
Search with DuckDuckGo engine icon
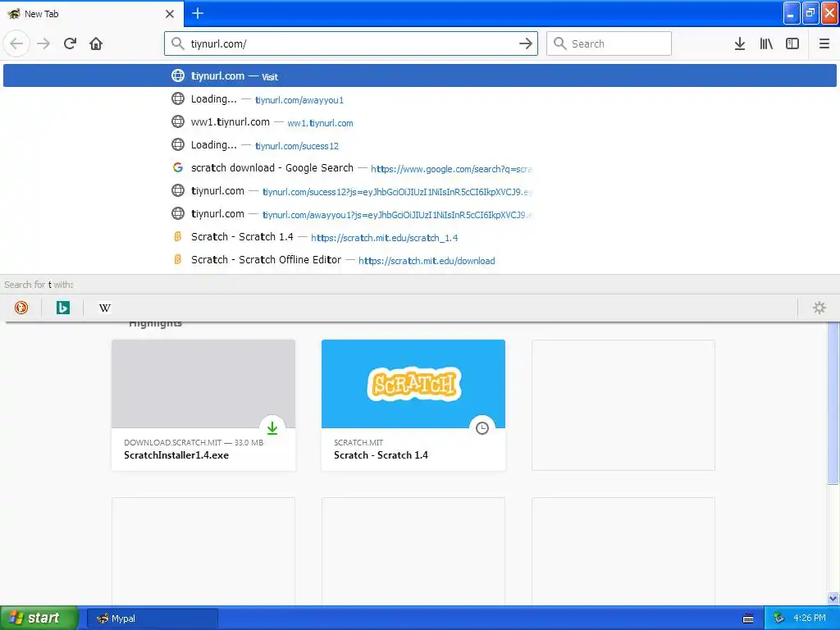point(21,308)
